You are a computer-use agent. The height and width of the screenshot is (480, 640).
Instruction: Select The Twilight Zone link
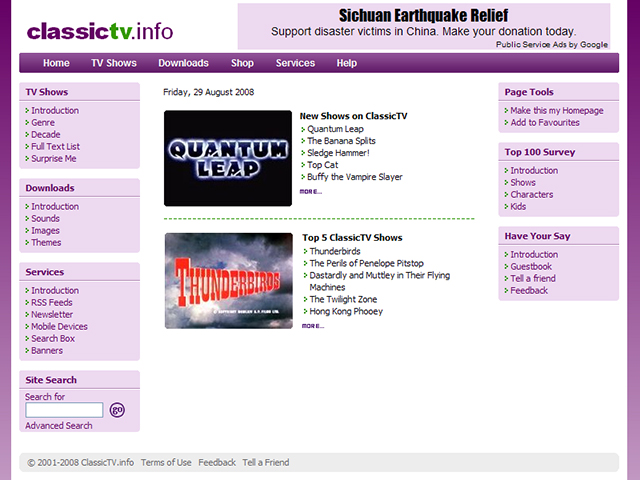343,300
